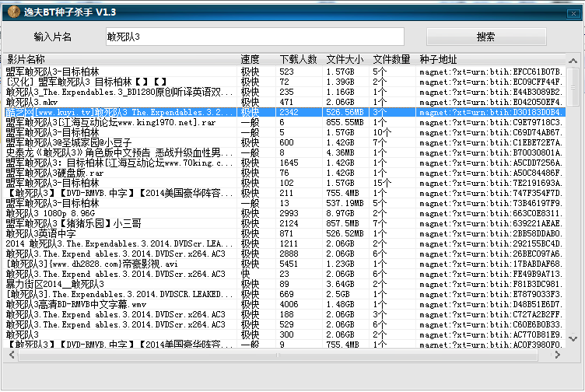Click magnet link starting E44B3089B2
The height and width of the screenshot is (392, 585).
(x=491, y=92)
